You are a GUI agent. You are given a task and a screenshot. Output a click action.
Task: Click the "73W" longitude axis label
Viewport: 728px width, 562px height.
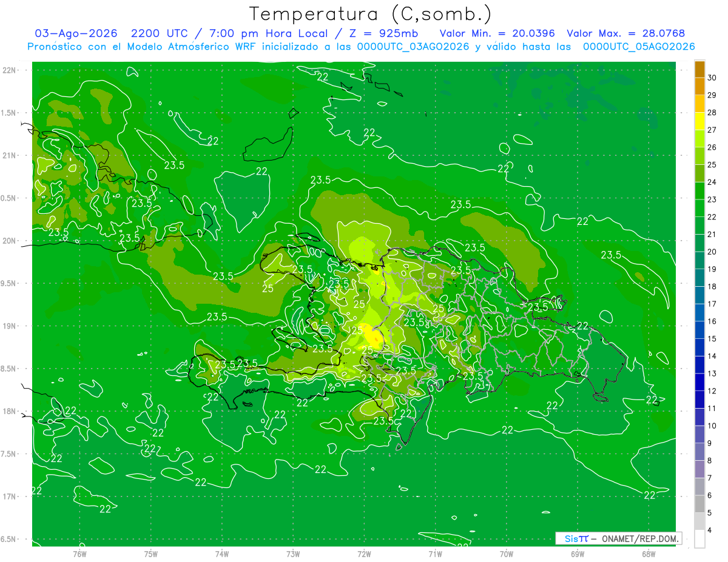293,554
